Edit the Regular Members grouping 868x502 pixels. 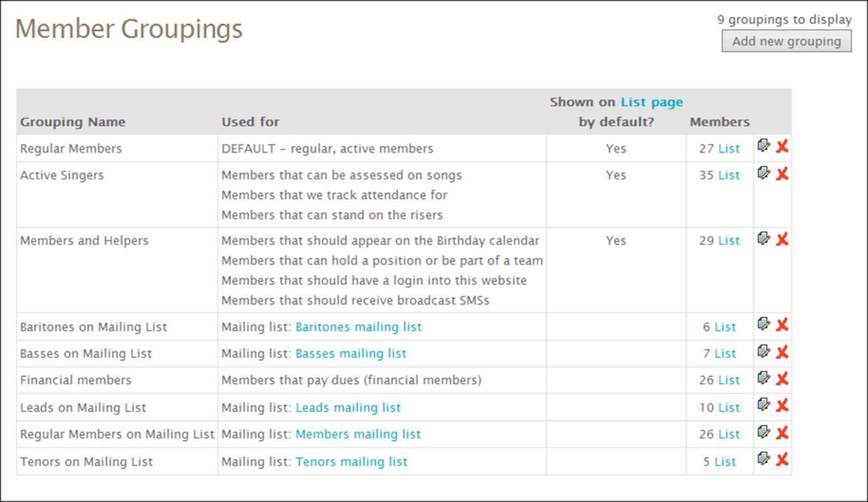764,146
